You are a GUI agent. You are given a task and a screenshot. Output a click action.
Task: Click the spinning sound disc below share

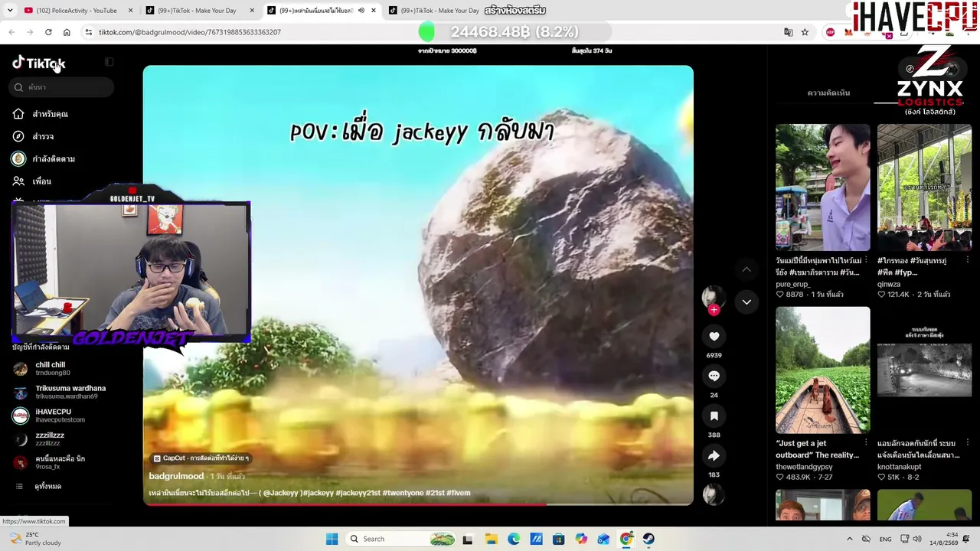pos(714,495)
